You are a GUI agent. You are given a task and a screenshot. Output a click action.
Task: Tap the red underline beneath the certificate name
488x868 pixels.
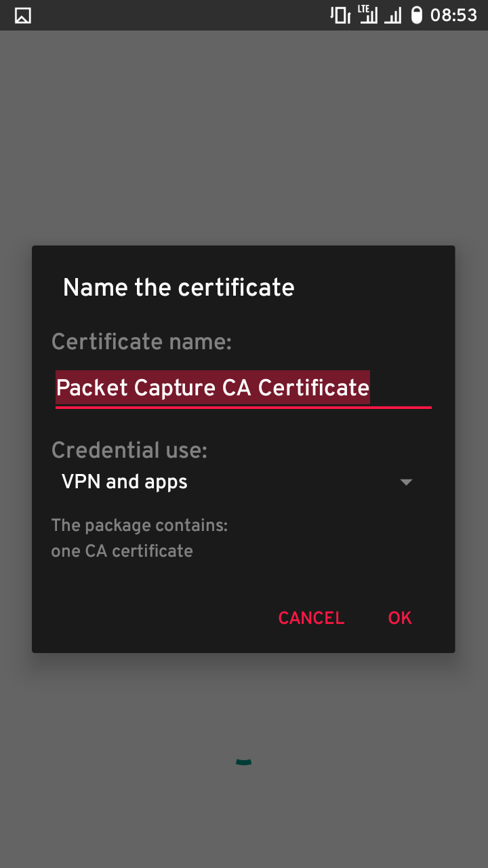pos(243,408)
